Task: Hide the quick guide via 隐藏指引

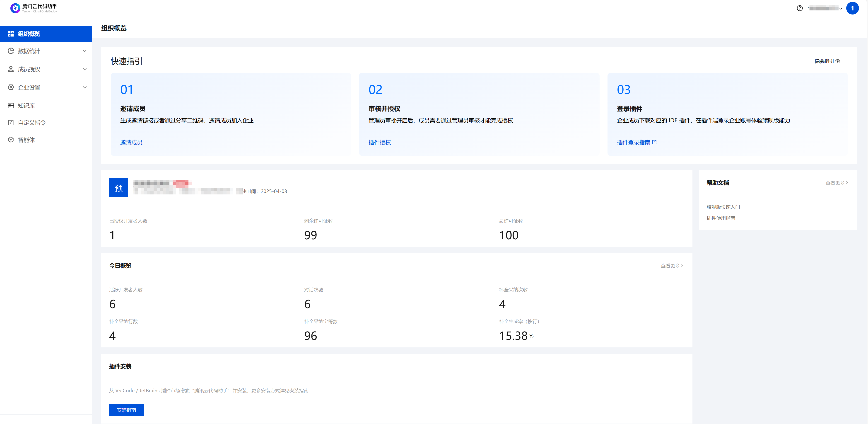Action: pos(827,61)
